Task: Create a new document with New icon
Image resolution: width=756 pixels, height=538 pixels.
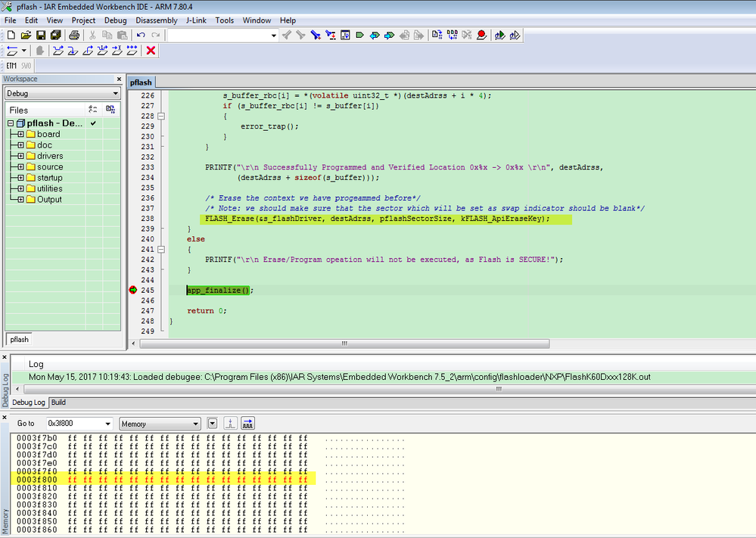Action: click(x=11, y=35)
